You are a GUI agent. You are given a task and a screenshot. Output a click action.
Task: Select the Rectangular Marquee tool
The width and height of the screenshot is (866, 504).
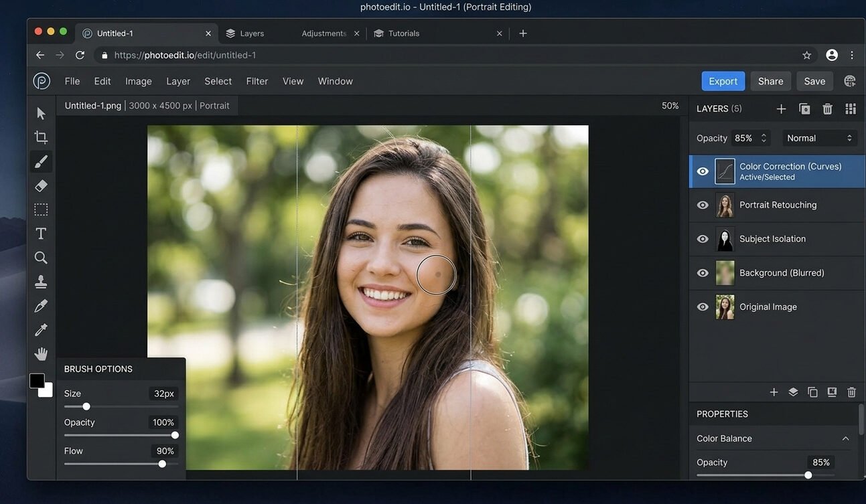coord(41,209)
